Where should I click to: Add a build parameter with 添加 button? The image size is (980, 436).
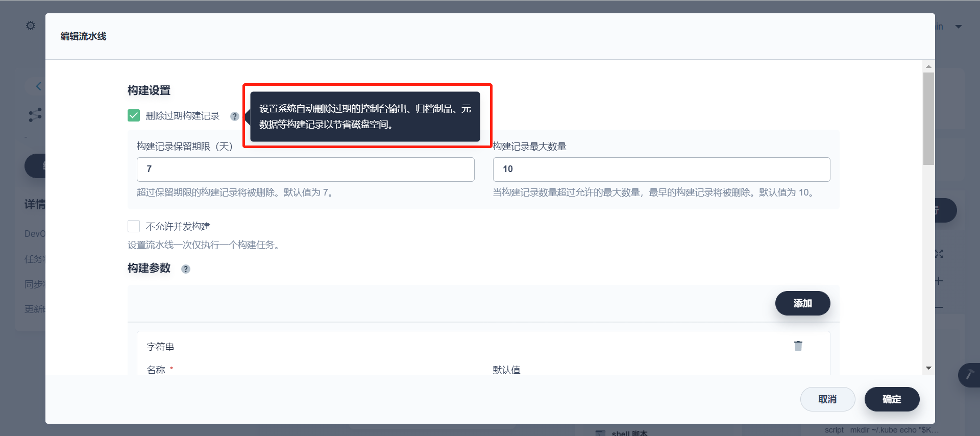click(x=803, y=303)
